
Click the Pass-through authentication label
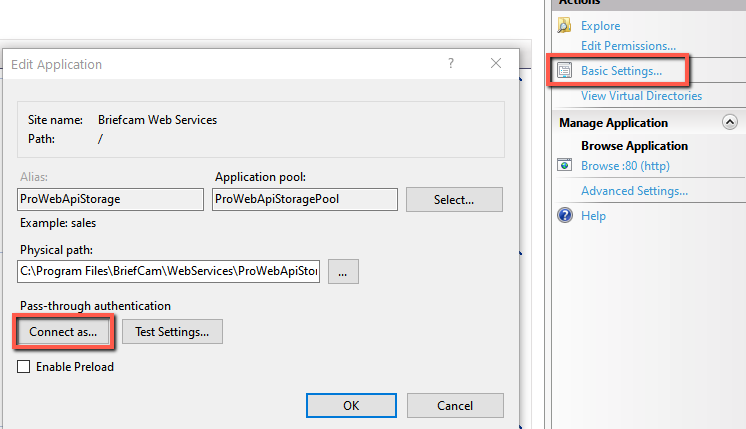click(95, 306)
